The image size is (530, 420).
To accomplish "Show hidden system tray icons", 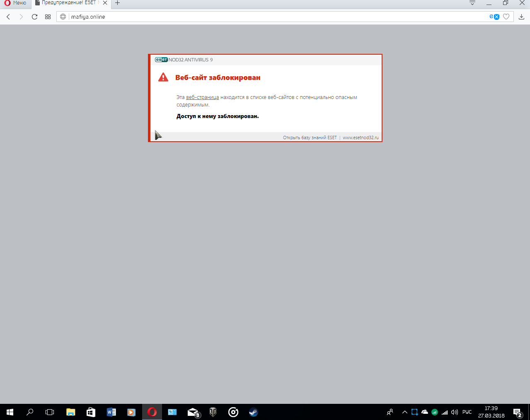I will pos(404,412).
